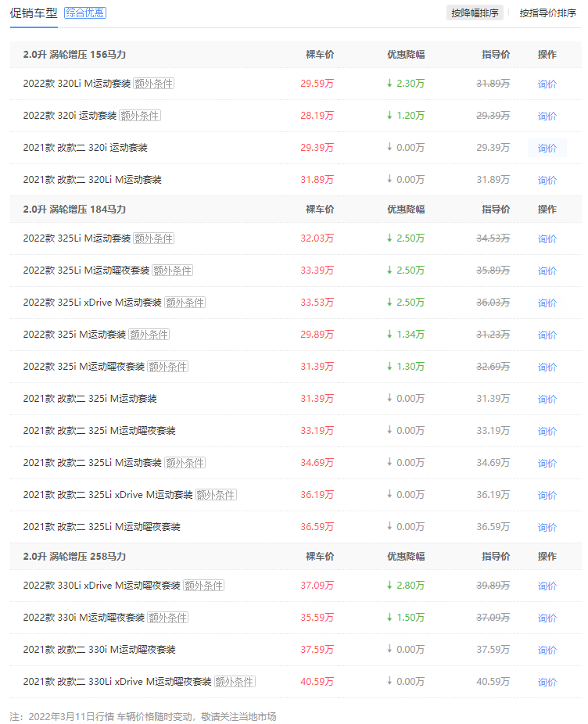This screenshot has width=588, height=724.
Task: Click 询价 for 2022款 320i 运动套装
Action: point(547,116)
